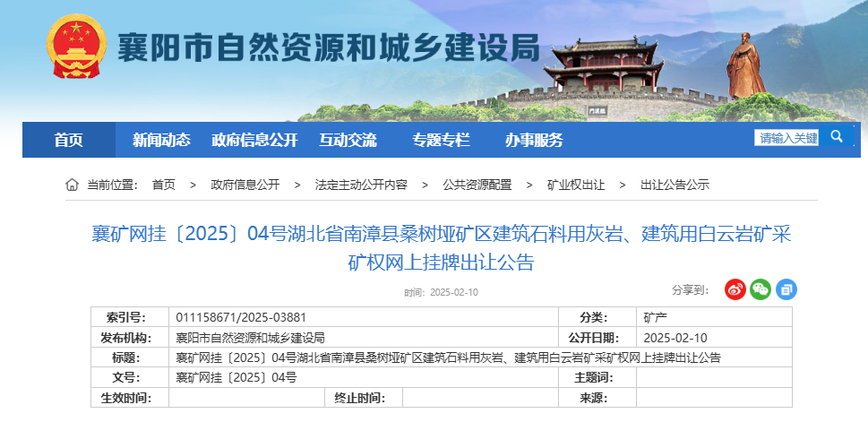Share to Weibo icon
The width and height of the screenshot is (868, 422).
[735, 289]
